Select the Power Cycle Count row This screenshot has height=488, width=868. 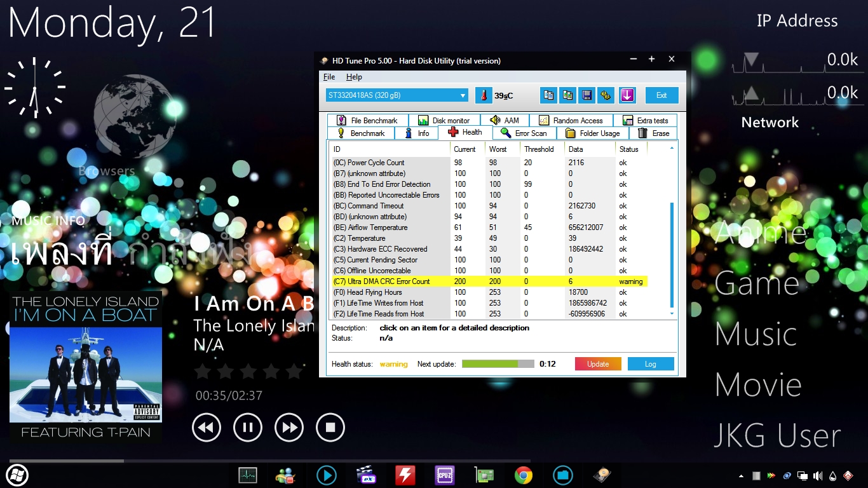point(489,163)
